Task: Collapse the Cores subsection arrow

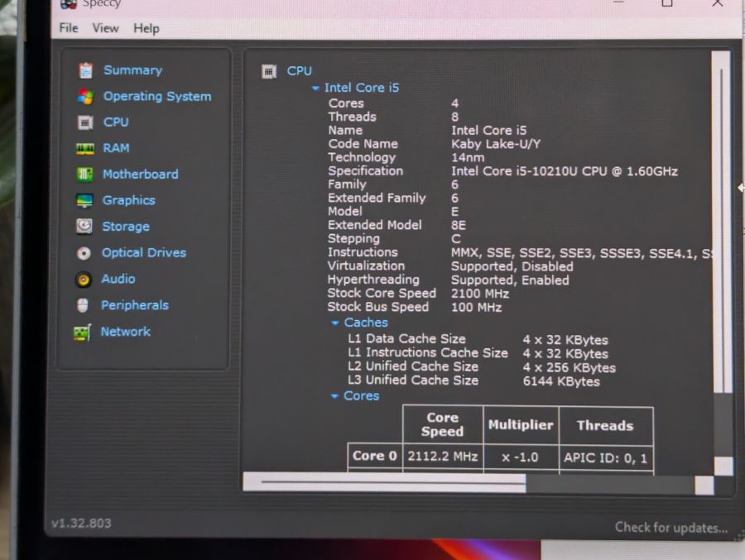Action: pyautogui.click(x=334, y=396)
